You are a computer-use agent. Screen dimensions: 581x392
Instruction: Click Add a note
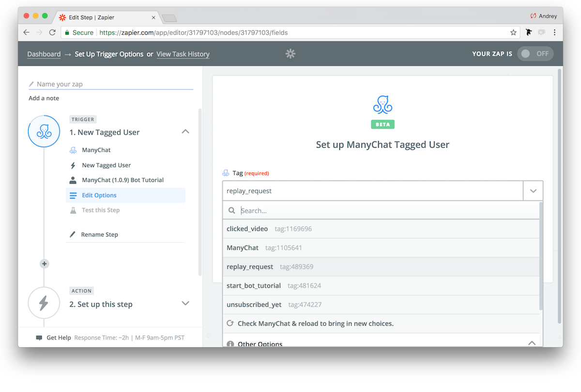pos(44,98)
